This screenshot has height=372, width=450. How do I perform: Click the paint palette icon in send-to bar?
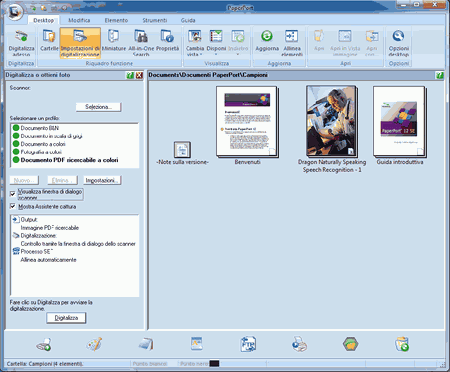94,344
